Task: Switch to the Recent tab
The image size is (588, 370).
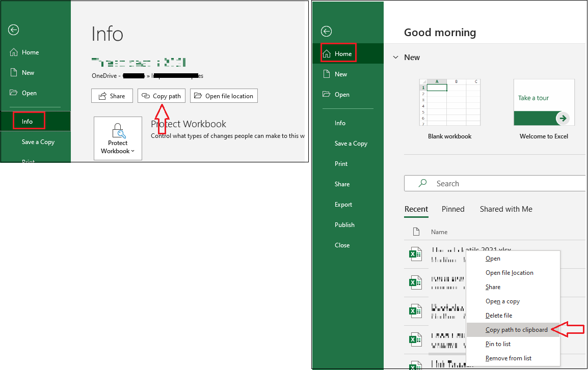Action: pyautogui.click(x=416, y=209)
